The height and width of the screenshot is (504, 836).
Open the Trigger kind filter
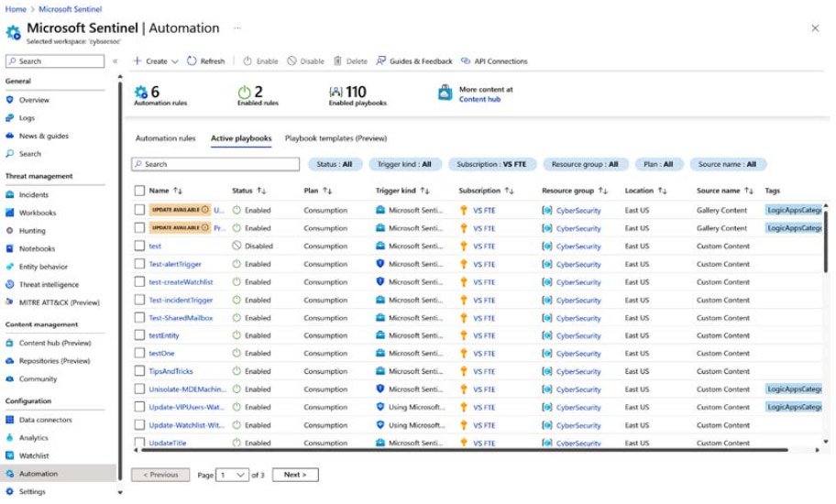click(405, 165)
